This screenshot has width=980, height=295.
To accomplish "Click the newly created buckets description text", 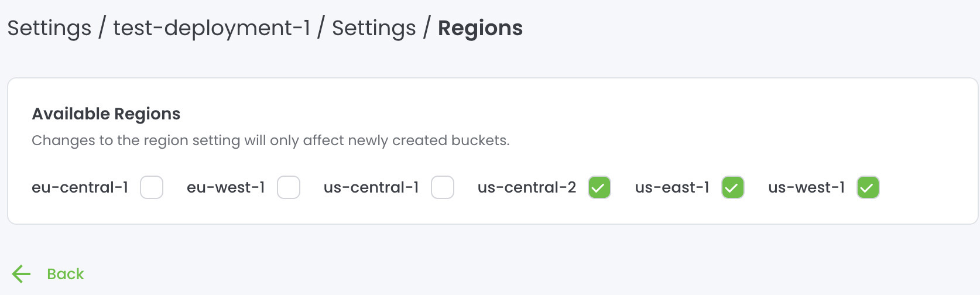I will pyautogui.click(x=270, y=140).
